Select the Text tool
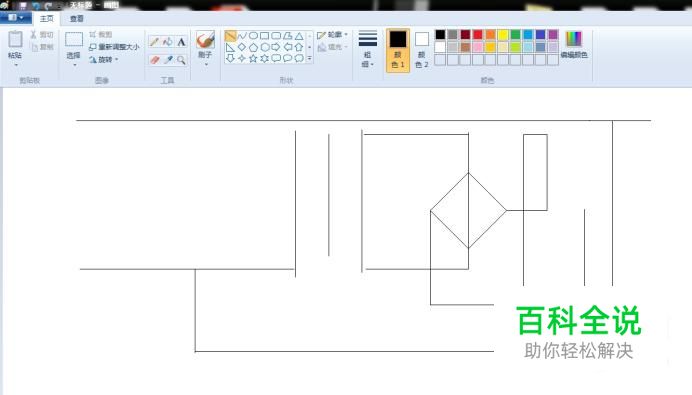This screenshot has width=692, height=395. click(x=181, y=42)
